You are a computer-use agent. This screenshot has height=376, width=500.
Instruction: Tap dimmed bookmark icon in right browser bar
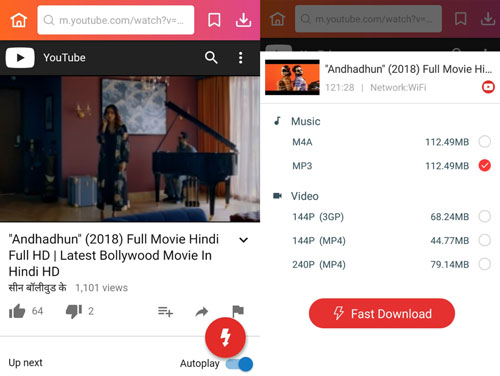[x=460, y=19]
